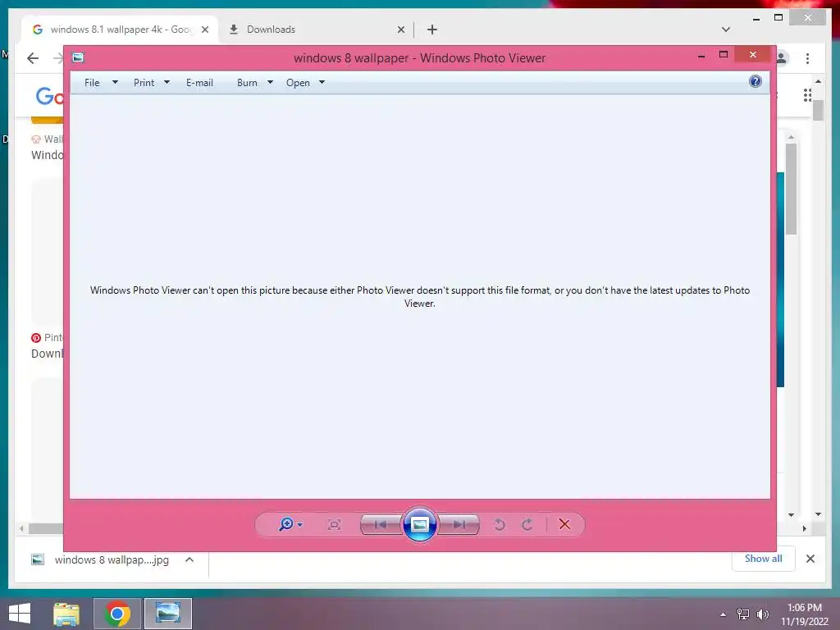Viewport: 840px width, 630px height.
Task: Open a new Chrome tab
Action: click(x=432, y=30)
